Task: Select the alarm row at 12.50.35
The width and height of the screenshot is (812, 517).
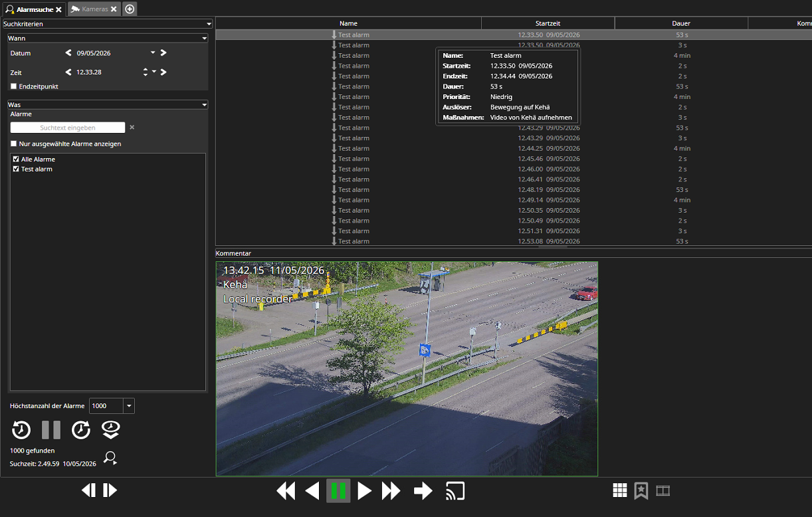Action: [x=514, y=210]
